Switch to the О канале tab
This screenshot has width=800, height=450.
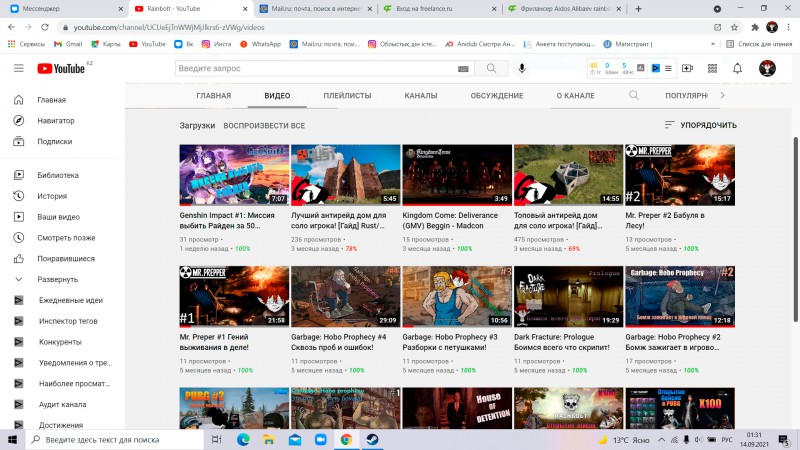[576, 95]
